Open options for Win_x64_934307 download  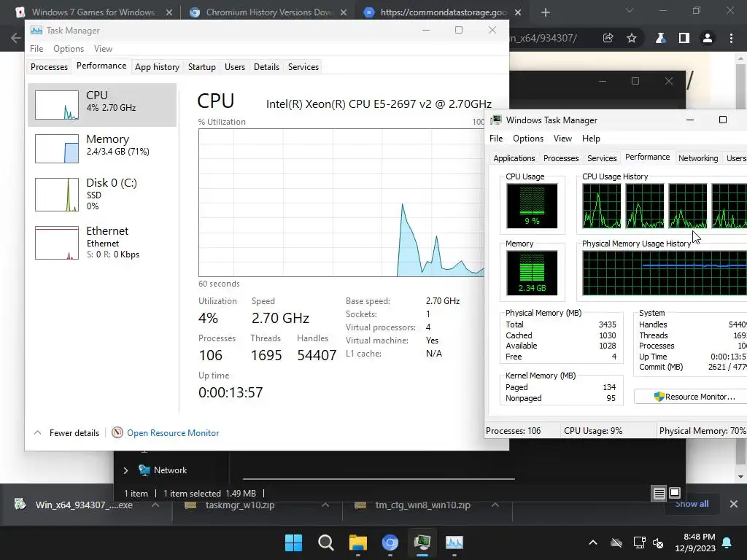point(155,505)
